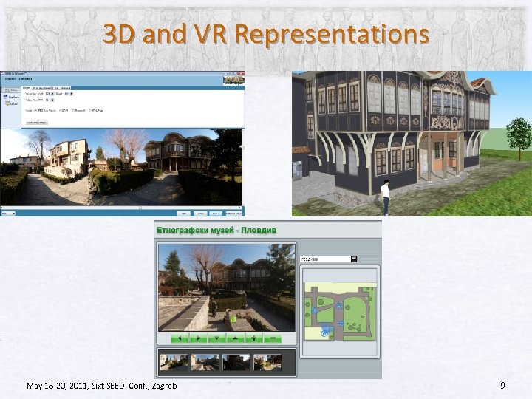Select the first sidebar item with icon
The width and height of the screenshot is (532, 399).
(11, 90)
